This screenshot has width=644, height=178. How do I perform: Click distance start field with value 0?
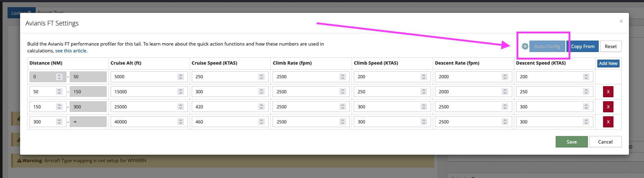(47, 76)
